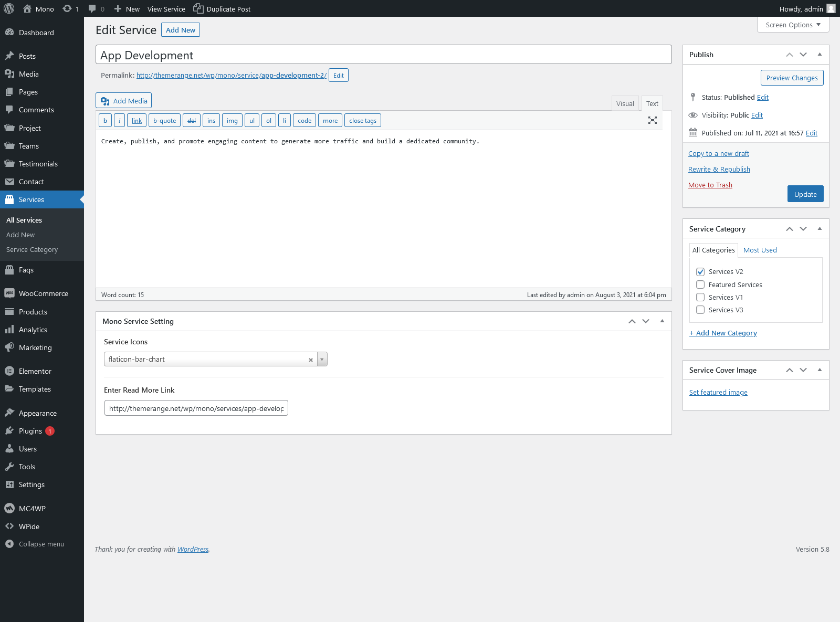Open the Mono site home icon

27,8
